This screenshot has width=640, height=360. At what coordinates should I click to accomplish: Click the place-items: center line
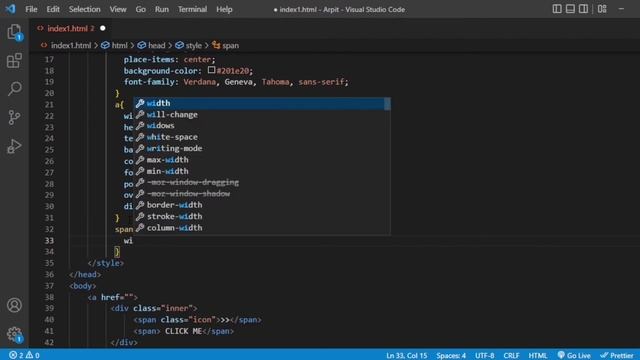(169, 59)
